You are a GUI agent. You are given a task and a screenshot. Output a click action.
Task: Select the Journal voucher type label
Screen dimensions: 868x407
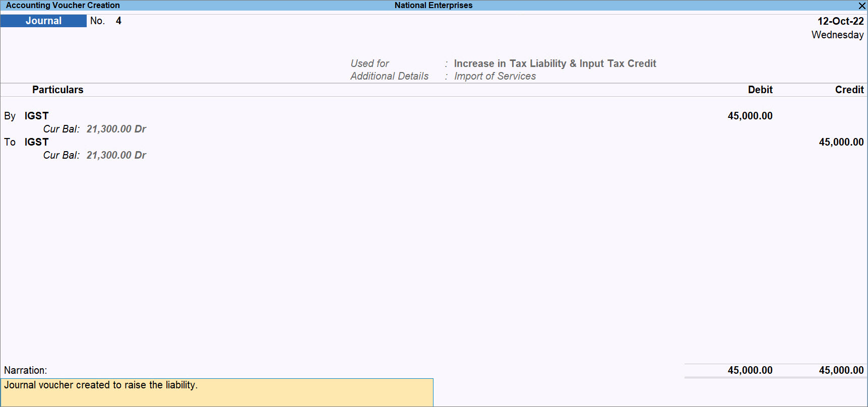tap(43, 21)
